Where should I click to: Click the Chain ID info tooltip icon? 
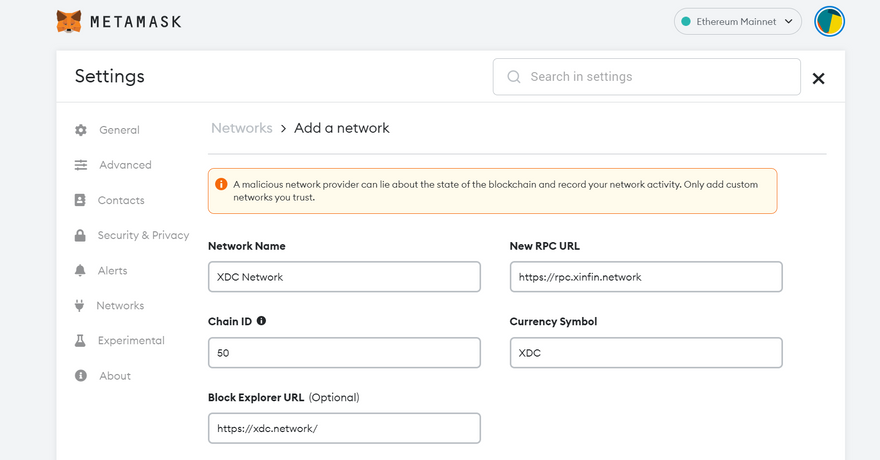(262, 321)
